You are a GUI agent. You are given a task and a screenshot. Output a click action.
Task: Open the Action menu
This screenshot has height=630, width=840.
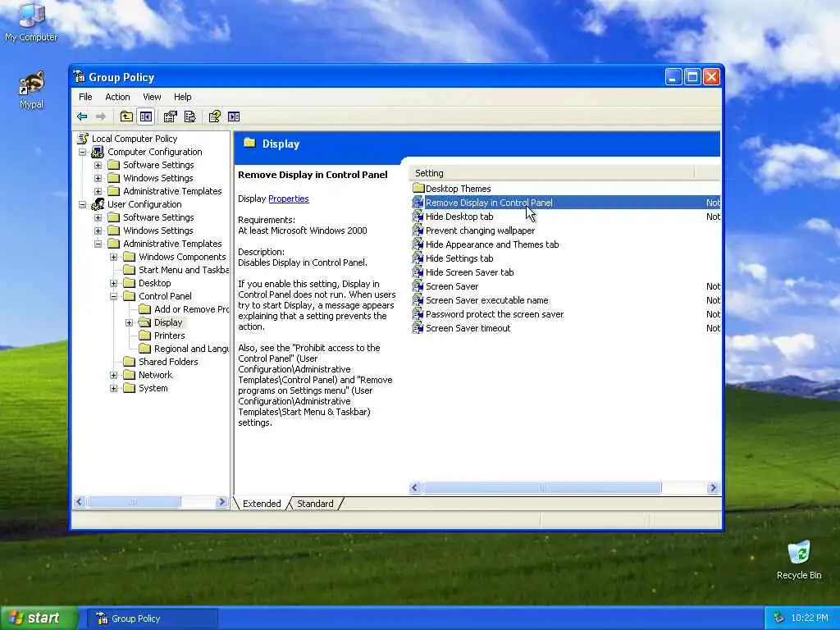[x=117, y=97]
